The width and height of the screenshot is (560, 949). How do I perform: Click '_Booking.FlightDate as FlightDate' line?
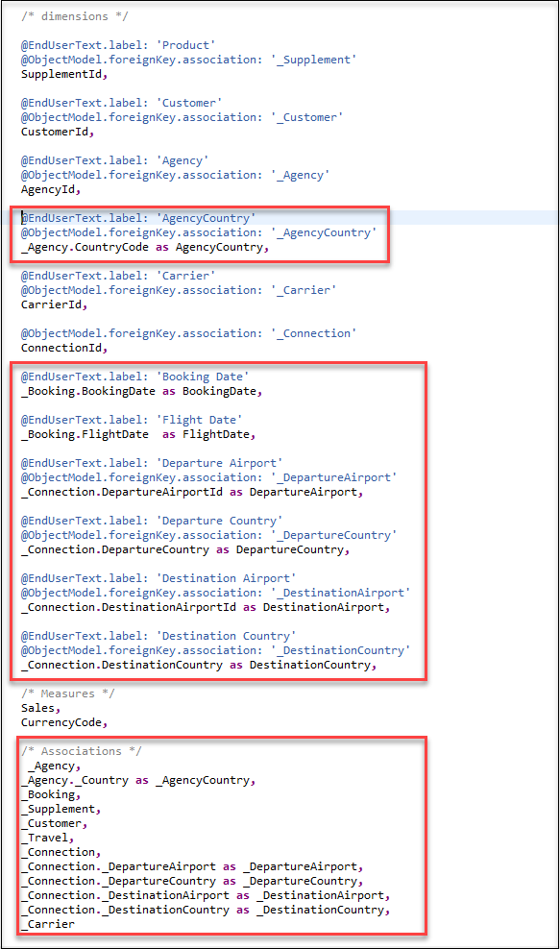(138, 434)
